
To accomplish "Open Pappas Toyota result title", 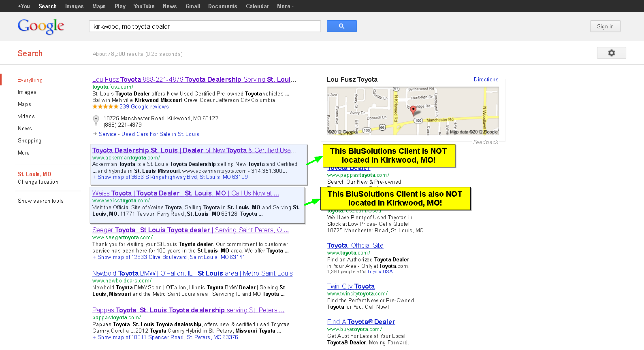I will 188,310.
